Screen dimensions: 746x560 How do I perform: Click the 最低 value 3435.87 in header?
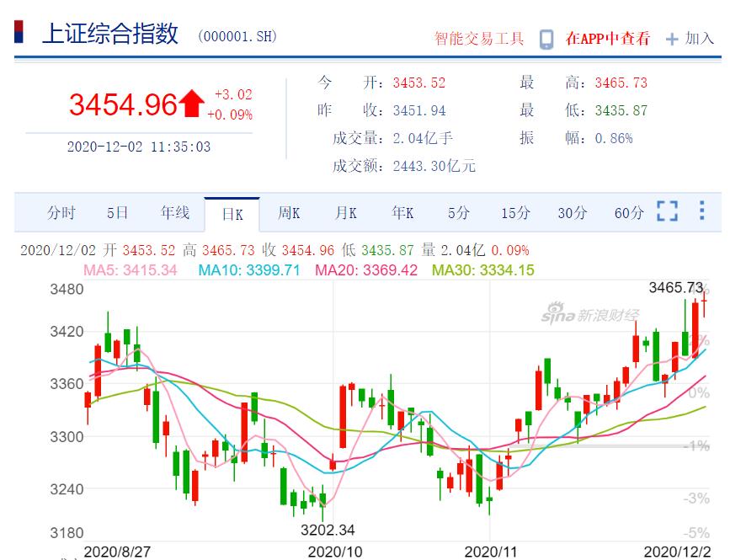tap(621, 110)
